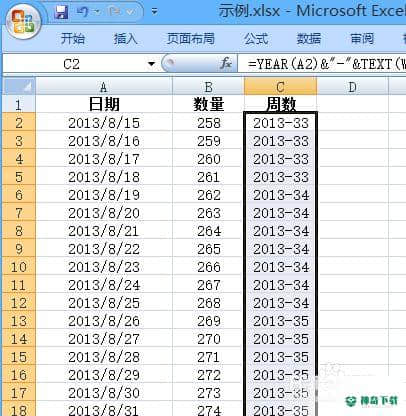Click cell with date 2013/8/27
406x416 pixels.
(x=104, y=339)
